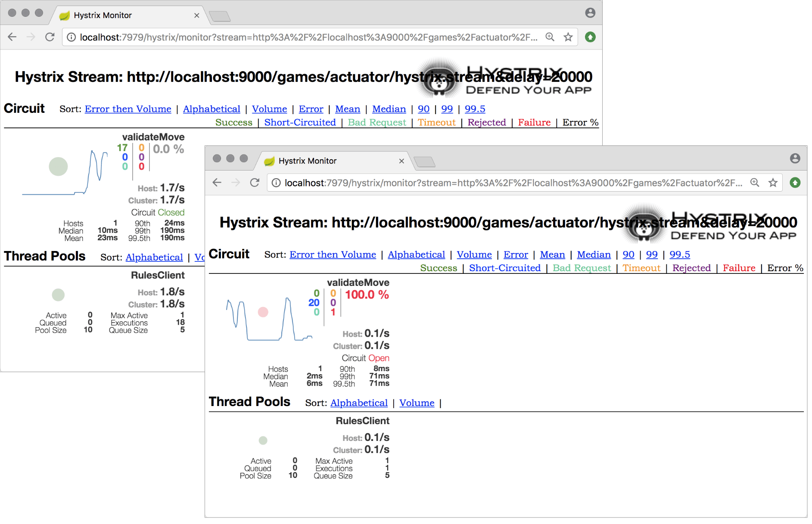The width and height of the screenshot is (812, 524).
Task: Click Timeout legend label in rear window
Action: [437, 122]
